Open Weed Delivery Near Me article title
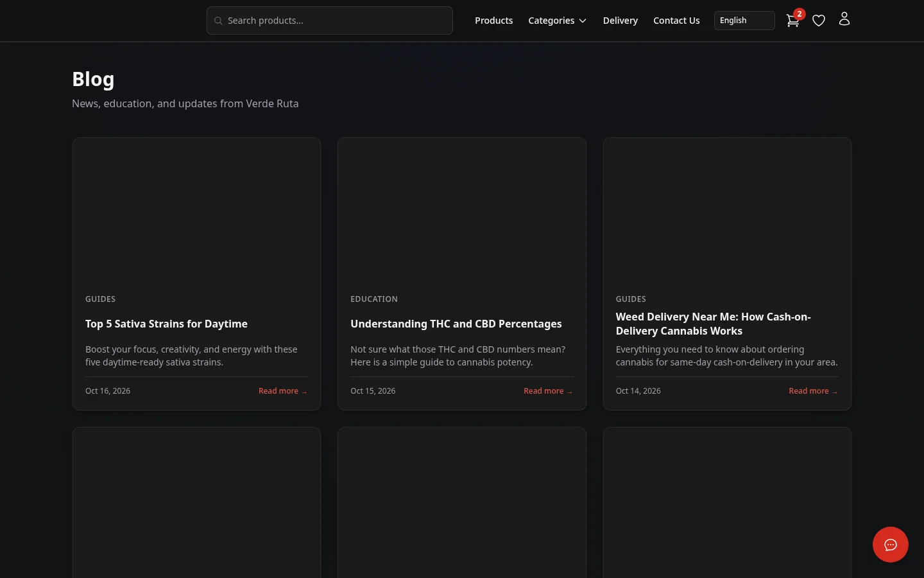Image resolution: width=924 pixels, height=578 pixels. click(x=713, y=324)
